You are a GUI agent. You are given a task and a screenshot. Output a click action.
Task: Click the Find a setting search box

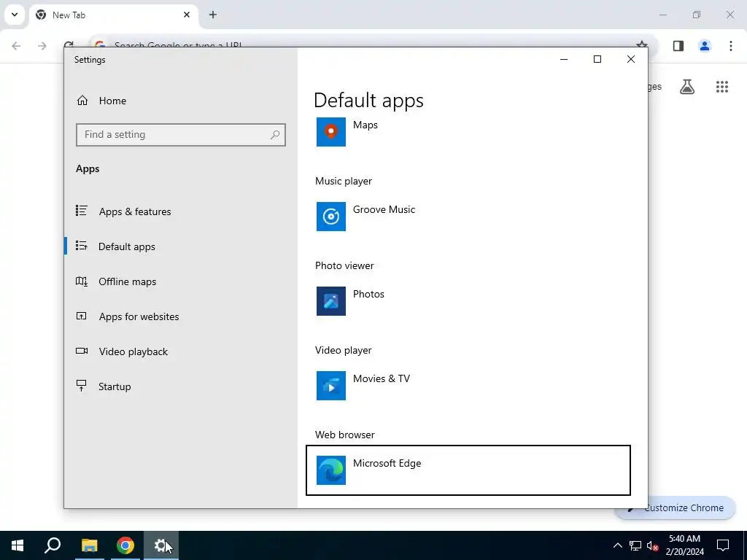pyautogui.click(x=181, y=135)
